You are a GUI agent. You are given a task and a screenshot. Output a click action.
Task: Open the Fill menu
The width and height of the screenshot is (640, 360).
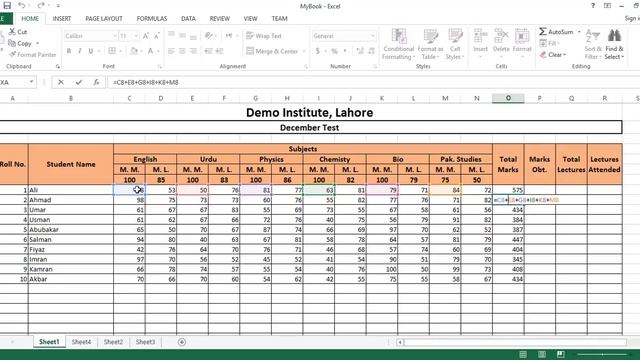(x=549, y=43)
